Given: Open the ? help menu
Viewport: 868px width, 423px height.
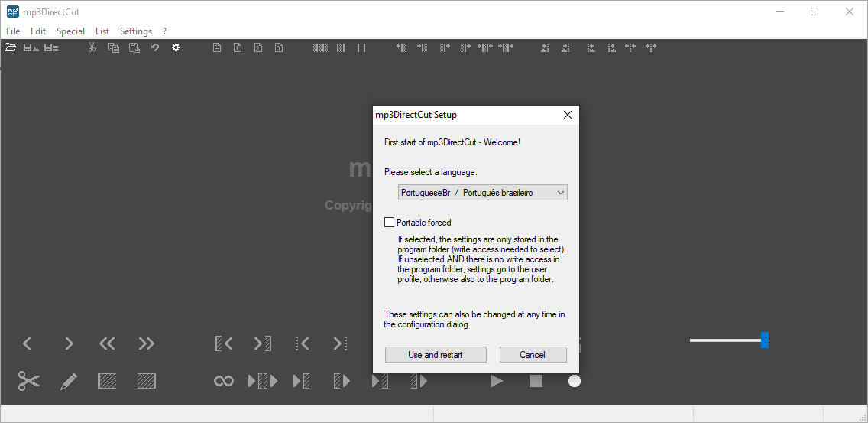Looking at the screenshot, I should [x=164, y=31].
